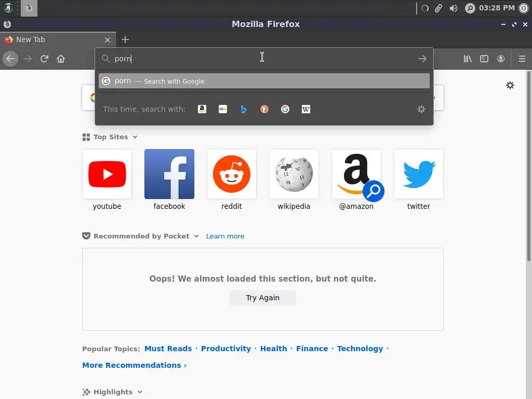
Task: Collapse the Top Sites section chevron
Action: tap(135, 137)
